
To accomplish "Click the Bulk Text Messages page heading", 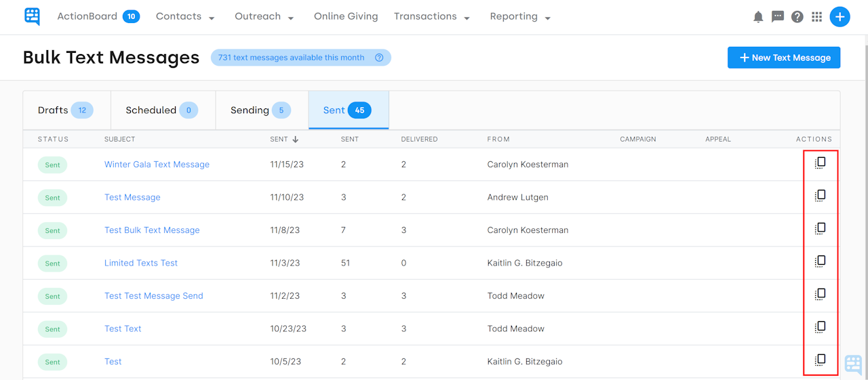I will 111,58.
